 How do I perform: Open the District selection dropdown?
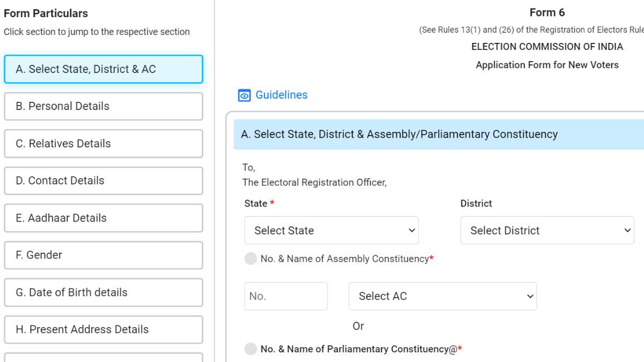[x=547, y=230]
